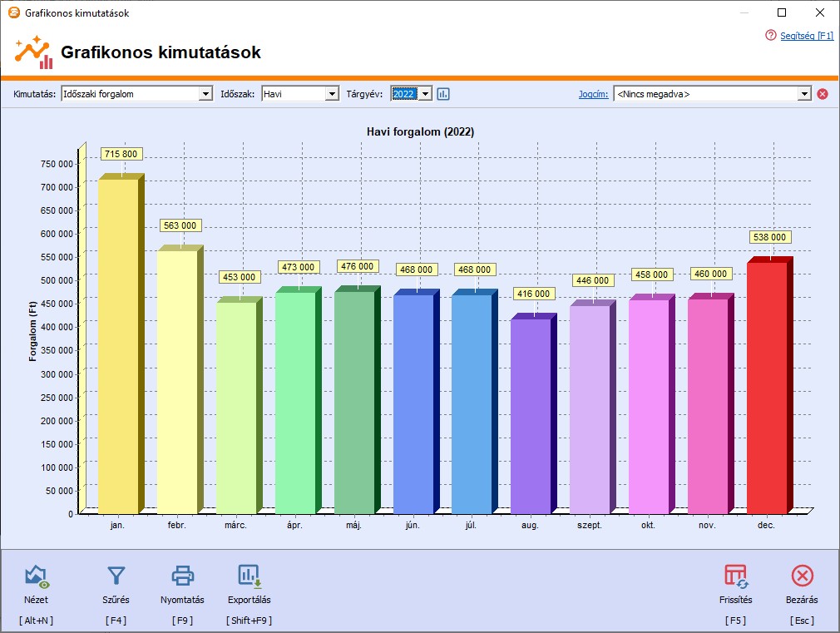Click the Szűrés filter funnel icon
This screenshot has width=840, height=633.
pos(116,576)
